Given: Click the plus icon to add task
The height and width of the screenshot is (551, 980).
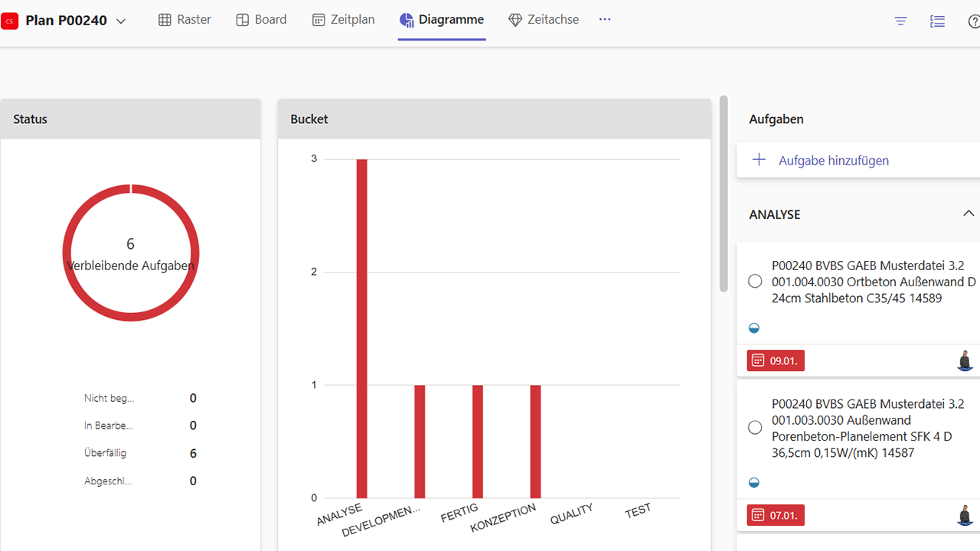Looking at the screenshot, I should coord(759,160).
